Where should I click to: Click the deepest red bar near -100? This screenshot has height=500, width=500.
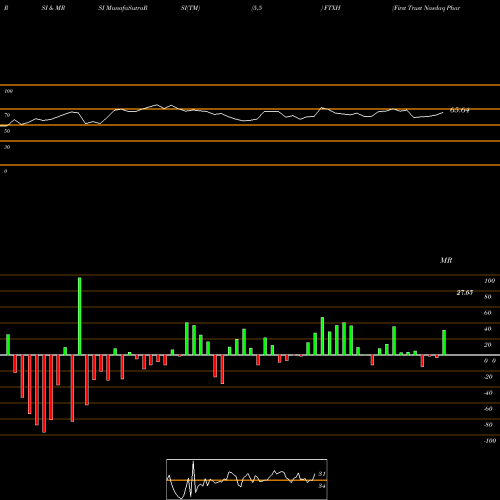[x=44, y=394]
